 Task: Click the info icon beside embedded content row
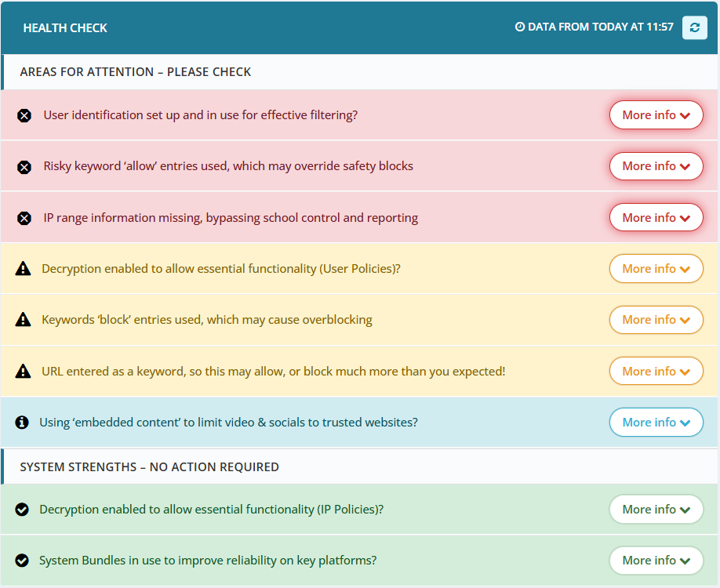22,423
